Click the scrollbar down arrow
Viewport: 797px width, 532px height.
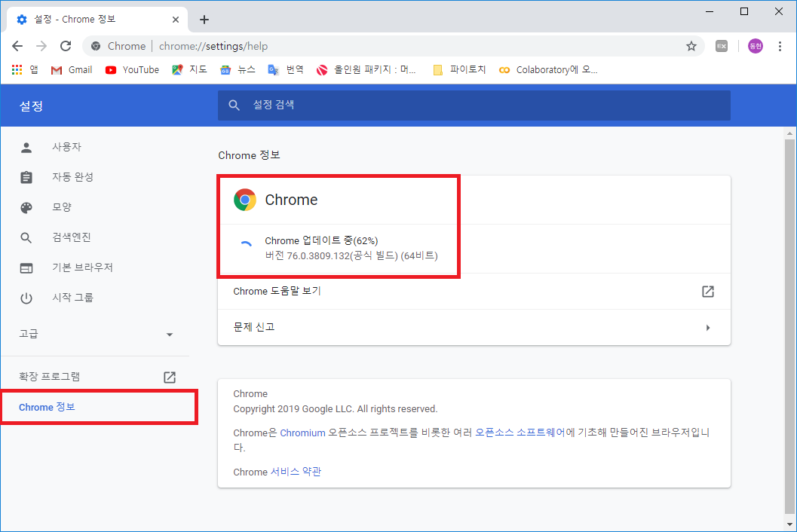789,524
